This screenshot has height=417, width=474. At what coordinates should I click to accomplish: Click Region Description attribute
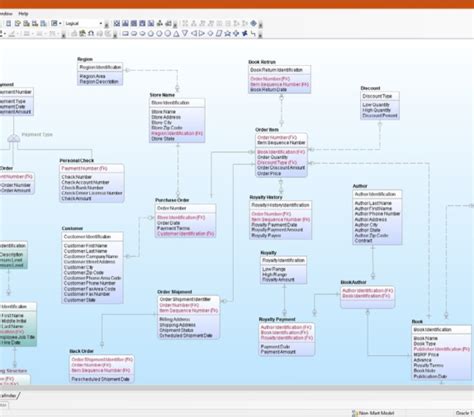pos(99,82)
